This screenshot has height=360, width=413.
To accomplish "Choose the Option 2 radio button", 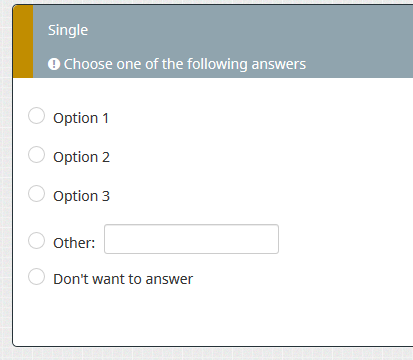I will pos(36,155).
